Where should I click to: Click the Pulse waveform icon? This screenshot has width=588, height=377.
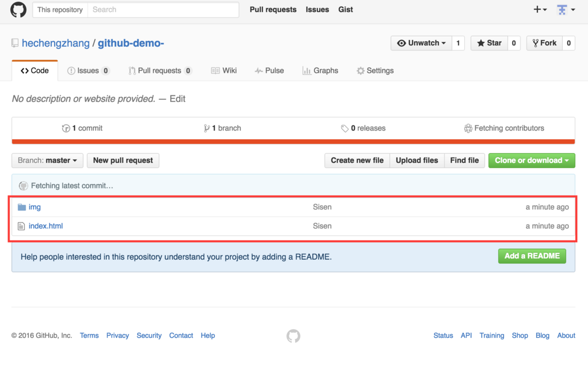point(258,71)
